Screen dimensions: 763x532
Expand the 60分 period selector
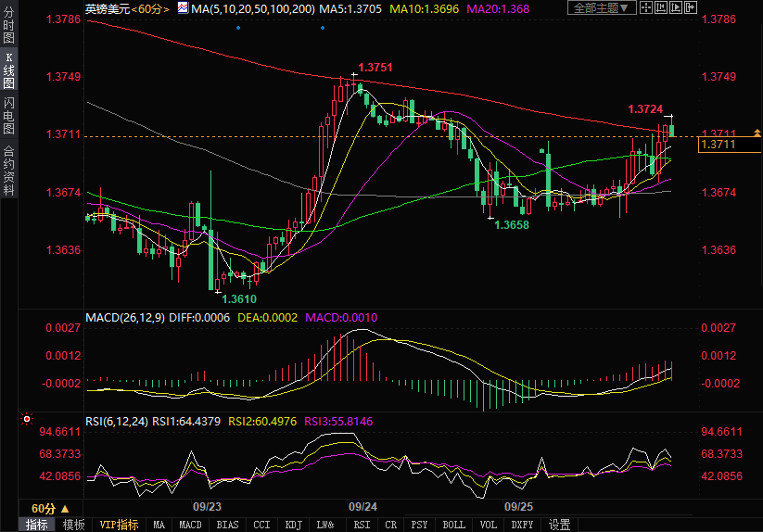pos(49,509)
